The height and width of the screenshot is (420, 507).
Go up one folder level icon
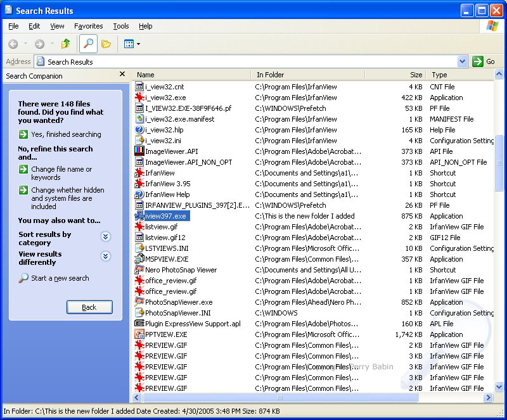tap(66, 44)
